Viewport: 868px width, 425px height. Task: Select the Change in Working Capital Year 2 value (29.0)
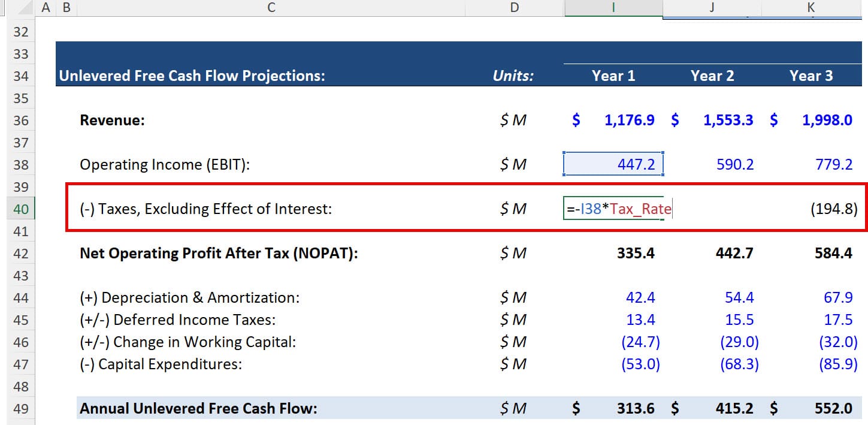[x=738, y=342]
